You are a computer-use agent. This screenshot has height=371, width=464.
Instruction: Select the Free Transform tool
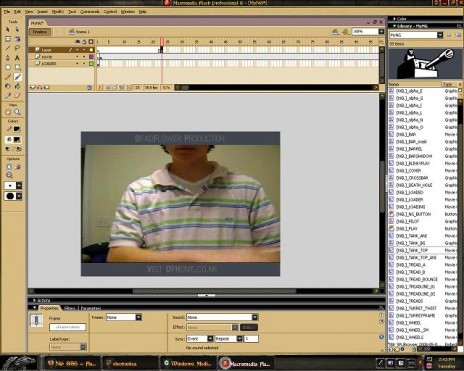tap(8, 39)
